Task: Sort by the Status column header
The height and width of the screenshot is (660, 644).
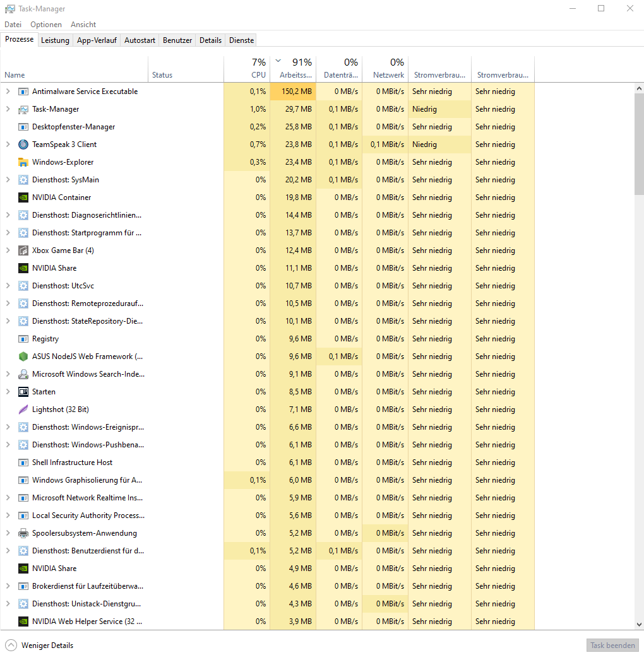Action: (x=186, y=69)
